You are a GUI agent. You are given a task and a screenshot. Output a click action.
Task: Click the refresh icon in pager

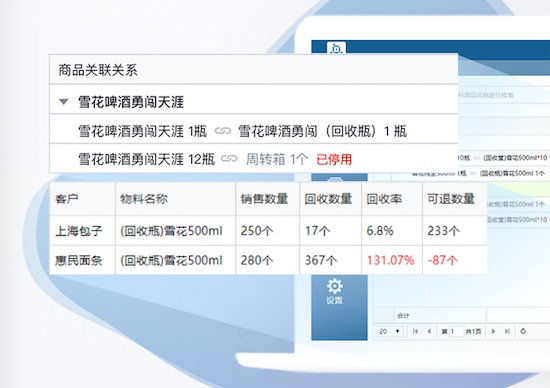pos(523,331)
